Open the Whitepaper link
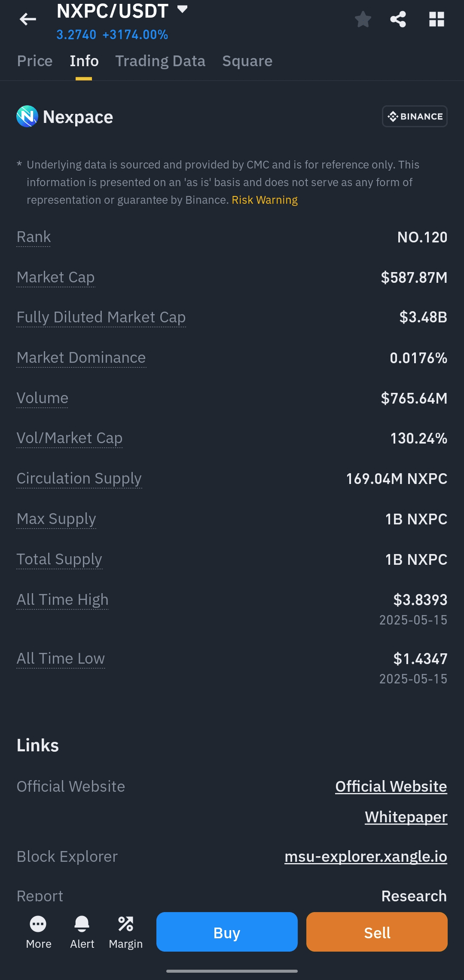The height and width of the screenshot is (980, 464). click(x=406, y=817)
